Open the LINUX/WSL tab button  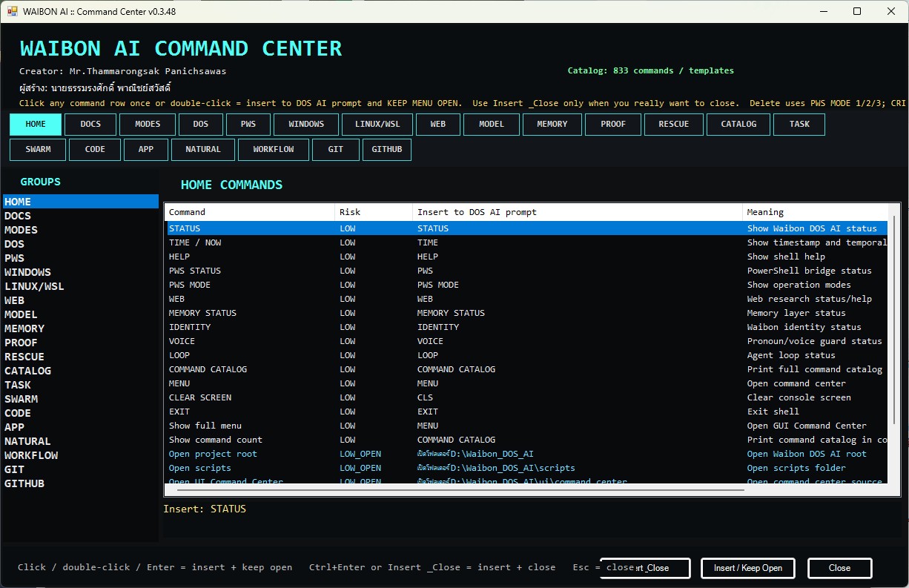coord(377,125)
